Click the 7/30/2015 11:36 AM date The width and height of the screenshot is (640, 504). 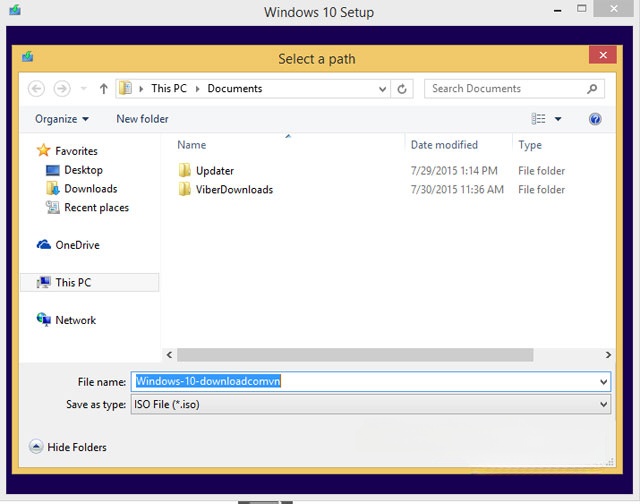click(457, 190)
